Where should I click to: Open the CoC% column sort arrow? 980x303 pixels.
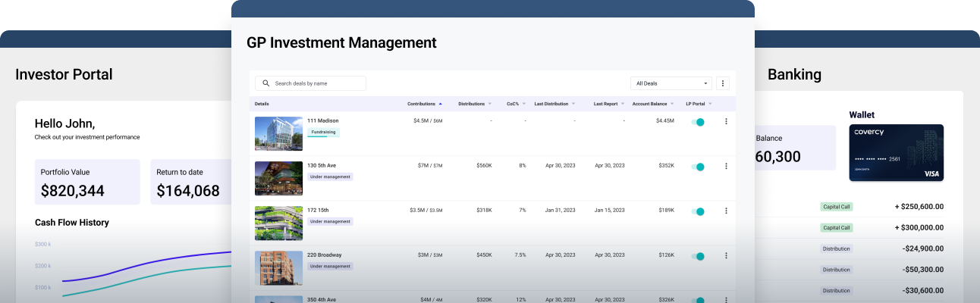pos(524,104)
